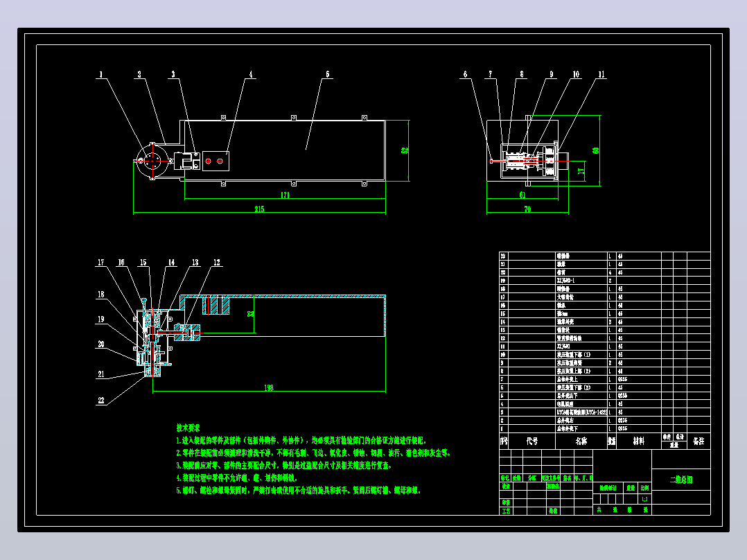Click part callout number 9

[551, 74]
